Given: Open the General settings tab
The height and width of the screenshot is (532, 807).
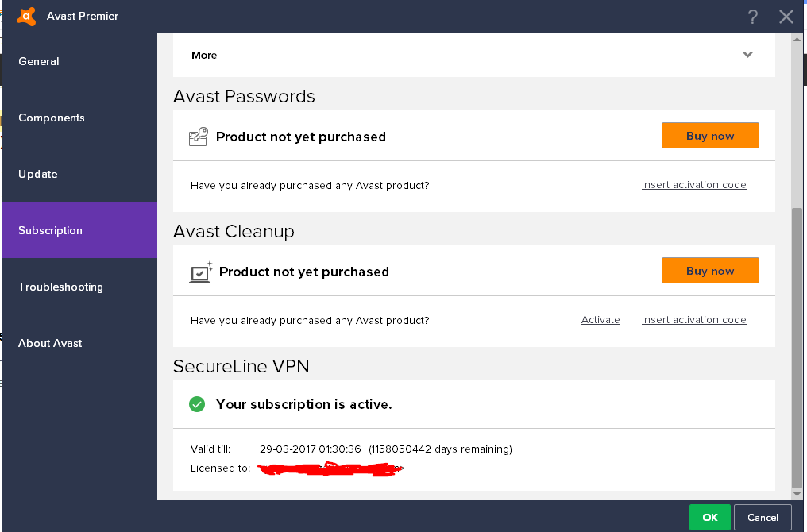Looking at the screenshot, I should [39, 61].
